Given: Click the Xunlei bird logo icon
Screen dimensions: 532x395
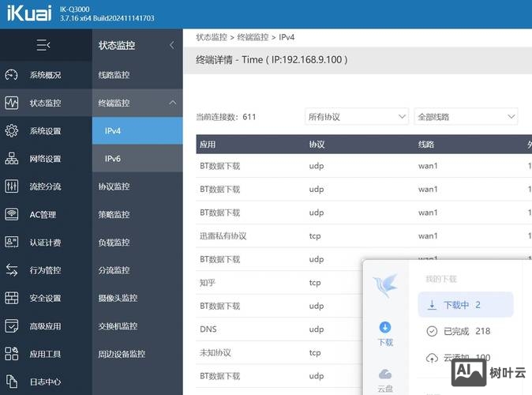Looking at the screenshot, I should coord(385,285).
